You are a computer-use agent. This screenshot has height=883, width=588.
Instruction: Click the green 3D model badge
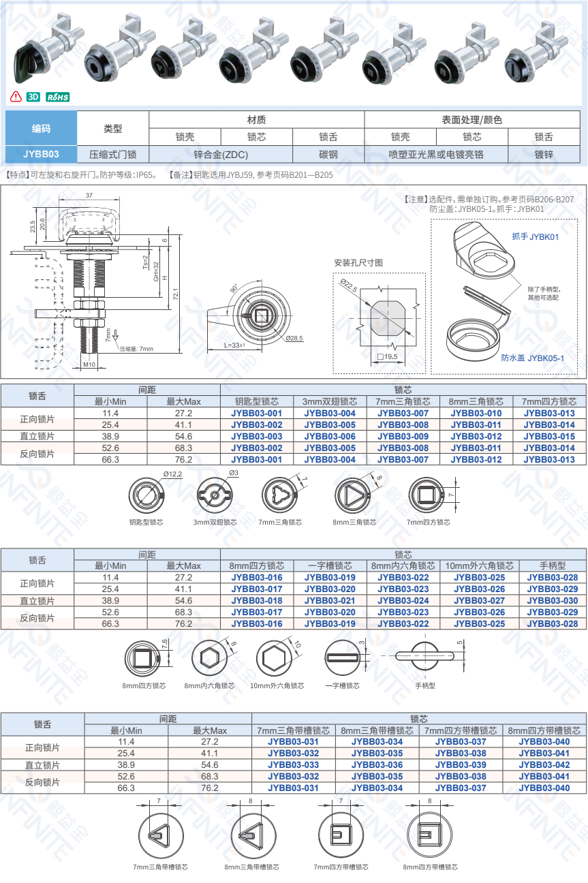pos(33,97)
